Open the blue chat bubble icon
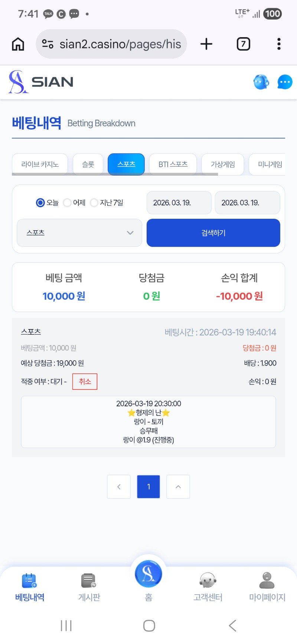The image size is (297, 644). 285,82
